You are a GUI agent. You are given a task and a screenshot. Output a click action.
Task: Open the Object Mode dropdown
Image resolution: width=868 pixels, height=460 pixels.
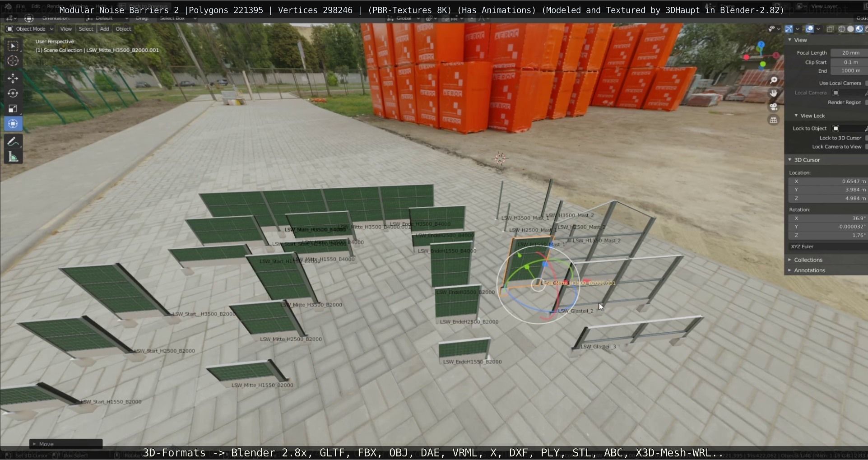(30, 29)
